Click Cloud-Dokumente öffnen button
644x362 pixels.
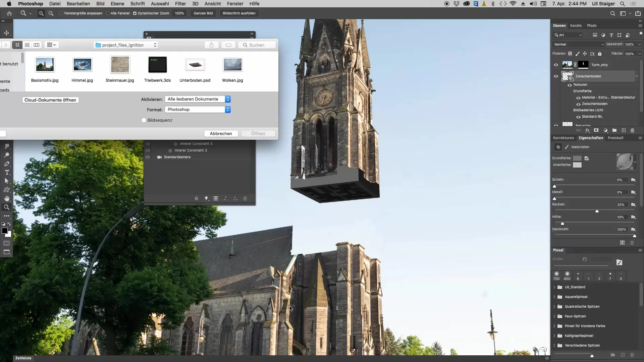(x=50, y=100)
